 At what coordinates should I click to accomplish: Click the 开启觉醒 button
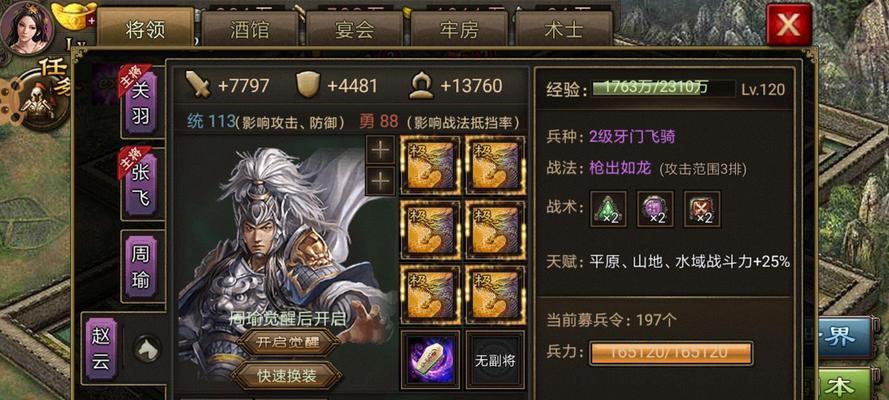[x=287, y=342]
